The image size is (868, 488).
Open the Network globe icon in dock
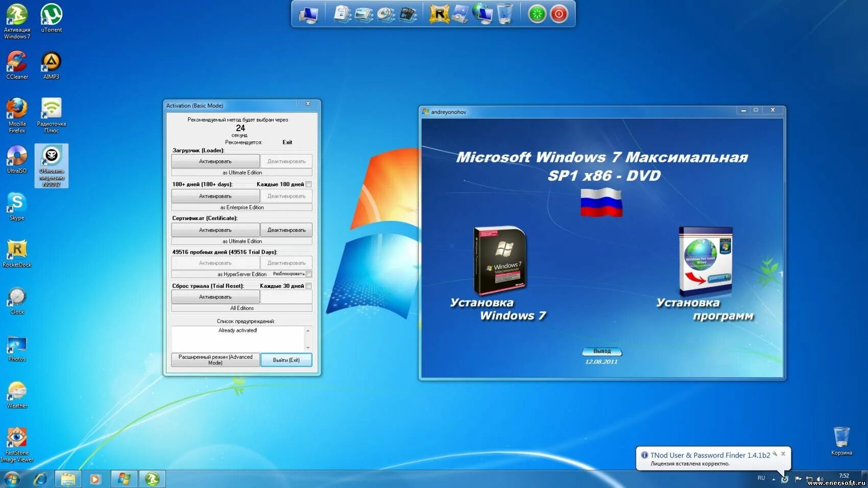pyautogui.click(x=483, y=14)
